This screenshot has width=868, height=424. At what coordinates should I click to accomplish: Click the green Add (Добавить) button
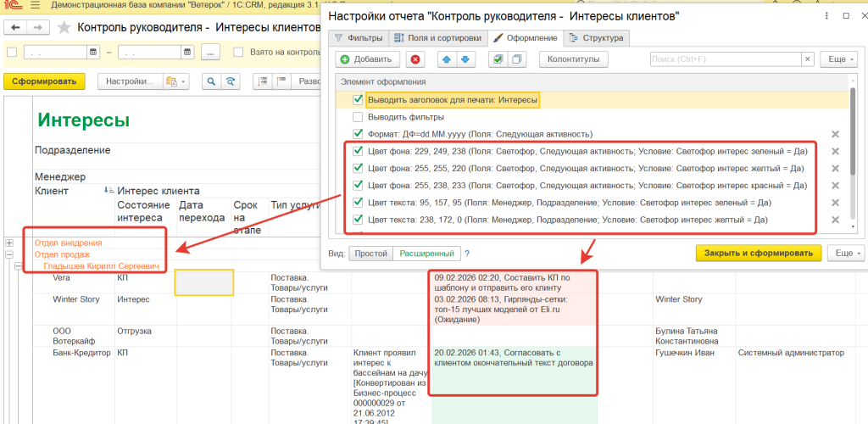point(368,59)
